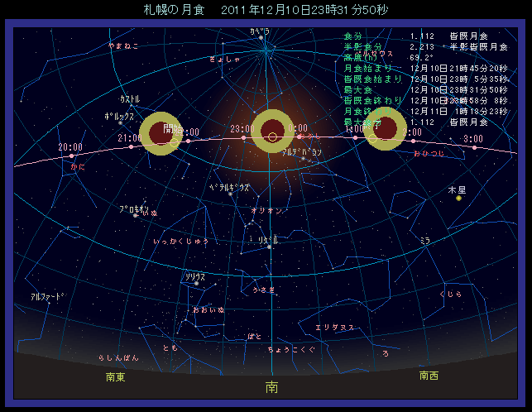Click the 南 south direction label

(x=272, y=386)
